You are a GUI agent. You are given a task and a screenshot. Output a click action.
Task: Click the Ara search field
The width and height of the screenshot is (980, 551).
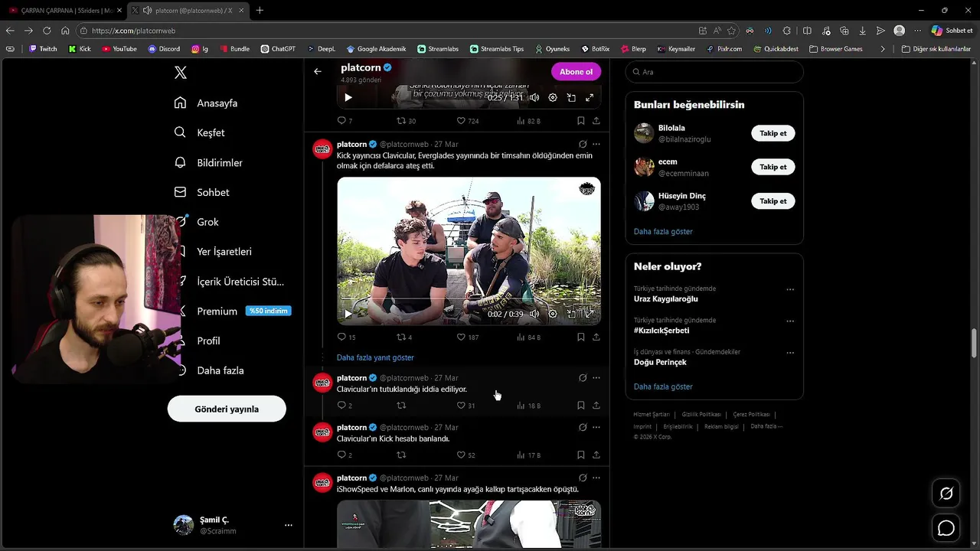click(x=714, y=72)
